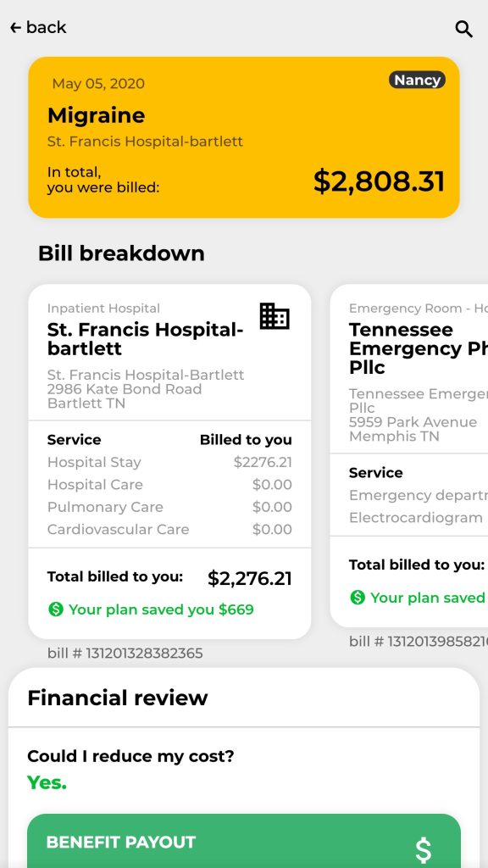The width and height of the screenshot is (488, 868).
Task: Tap the St. Francis Hospital-bartlett address
Action: coord(146,389)
